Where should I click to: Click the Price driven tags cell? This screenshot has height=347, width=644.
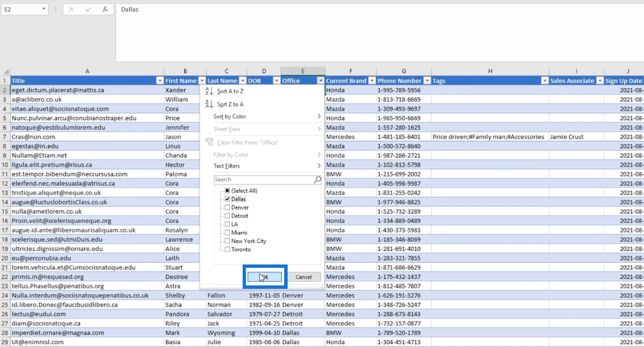click(490, 136)
